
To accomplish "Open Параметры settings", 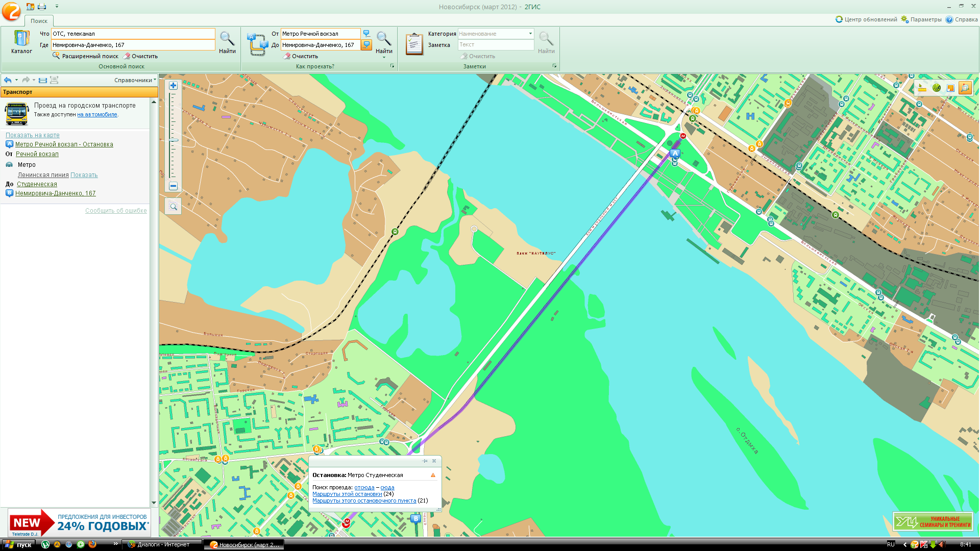I will [x=921, y=19].
